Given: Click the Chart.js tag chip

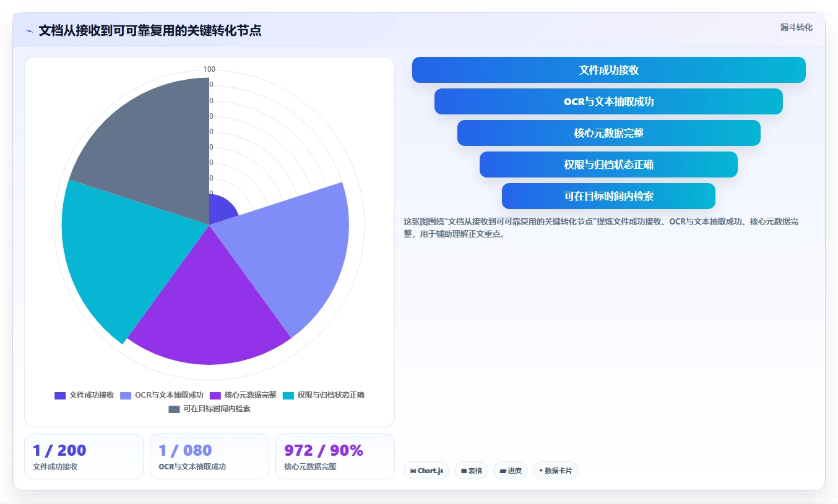Looking at the screenshot, I should click(x=426, y=471).
